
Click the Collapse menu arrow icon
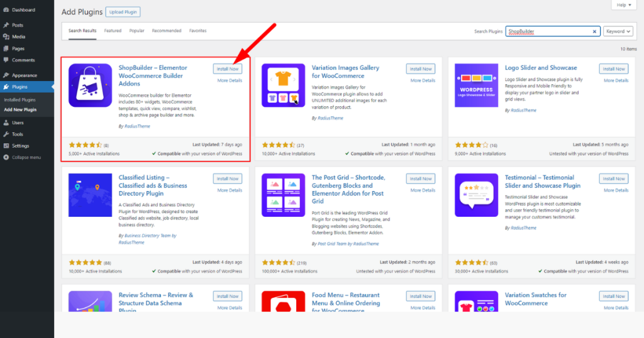click(6, 157)
